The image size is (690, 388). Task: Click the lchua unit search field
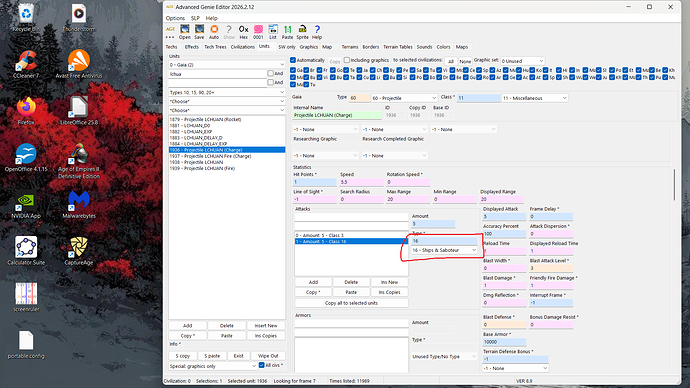217,74
